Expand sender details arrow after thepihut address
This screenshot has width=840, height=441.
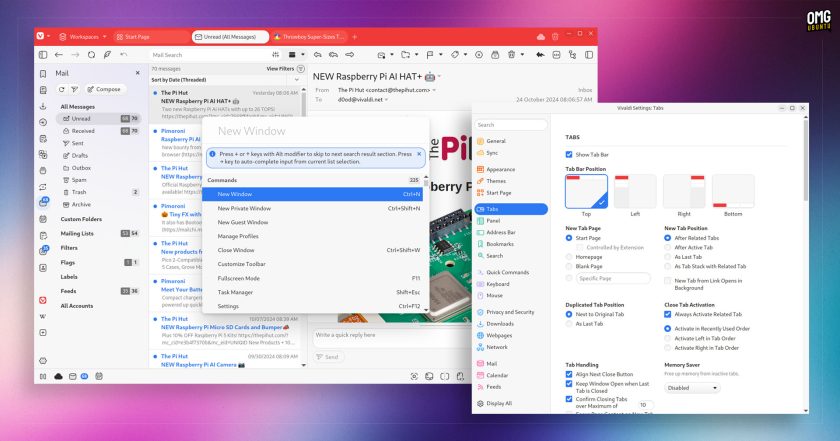[434, 90]
